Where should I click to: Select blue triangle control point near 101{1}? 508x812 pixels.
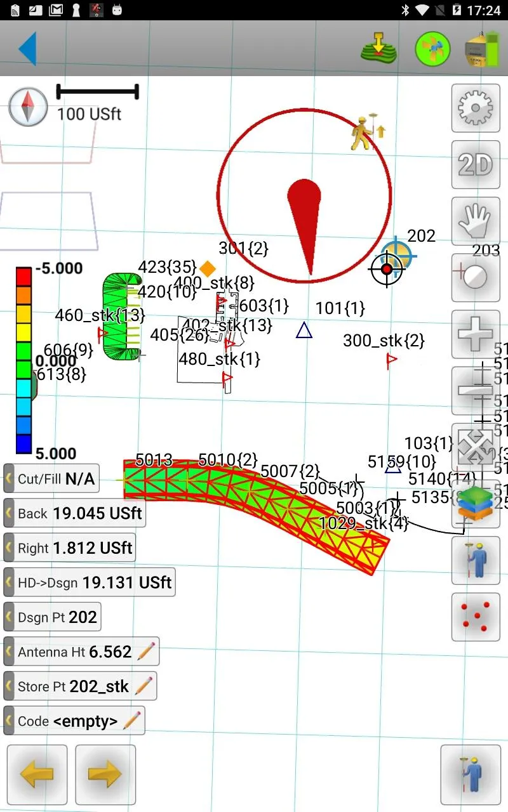(x=304, y=331)
